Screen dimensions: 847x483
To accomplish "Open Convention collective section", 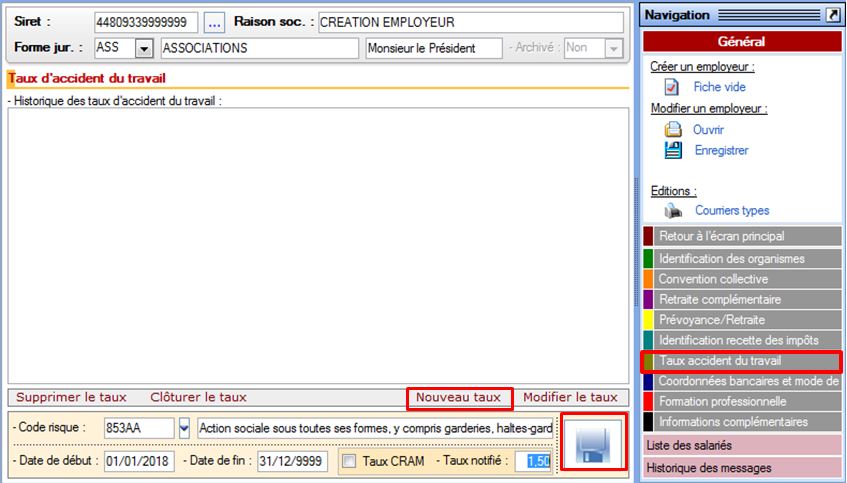I will coord(742,279).
